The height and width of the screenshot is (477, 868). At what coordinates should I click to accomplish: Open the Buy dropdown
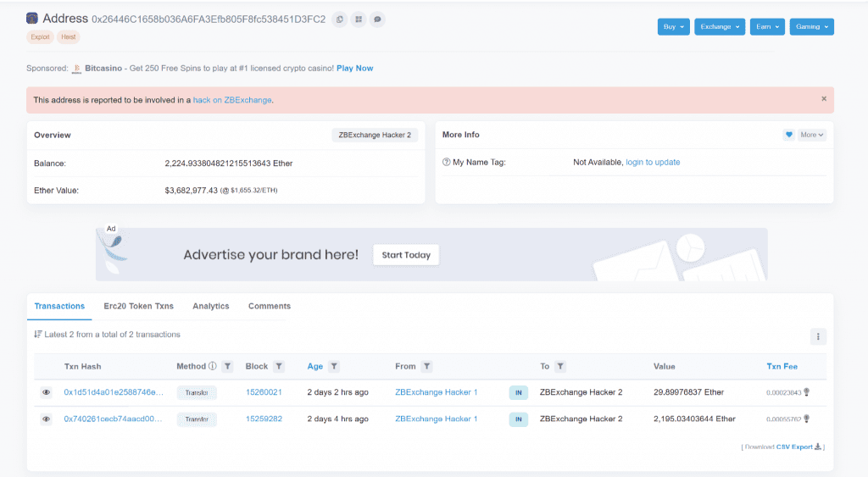[674, 26]
